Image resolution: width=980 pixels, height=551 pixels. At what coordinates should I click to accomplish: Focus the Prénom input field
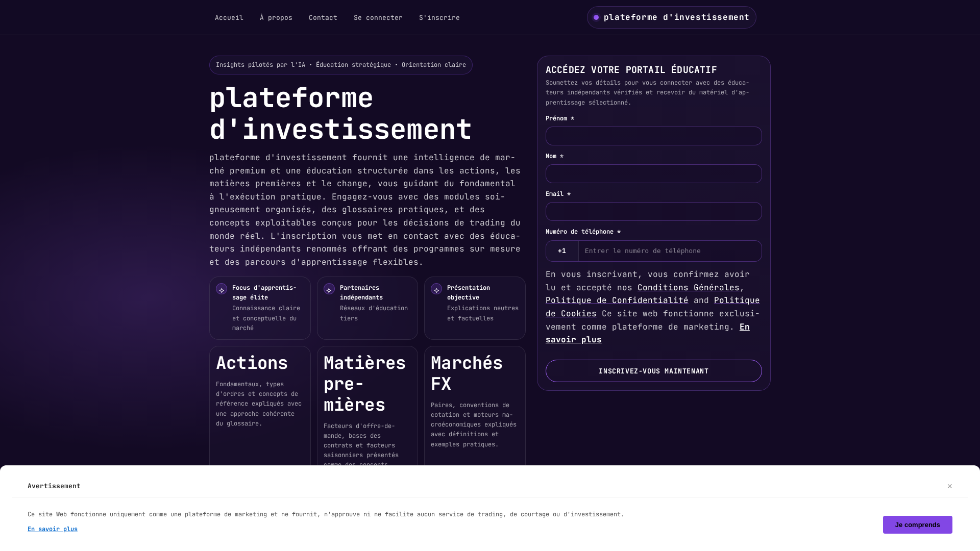653,136
